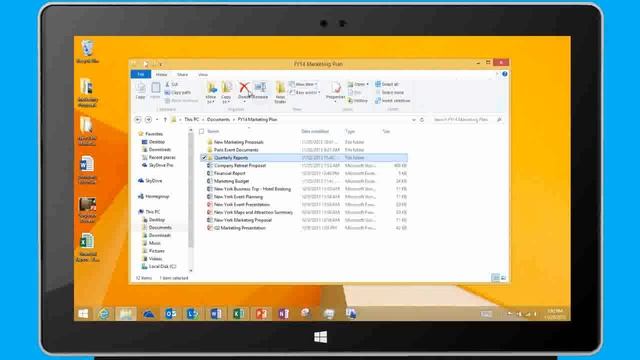Click the red Delete X icon

(244, 87)
